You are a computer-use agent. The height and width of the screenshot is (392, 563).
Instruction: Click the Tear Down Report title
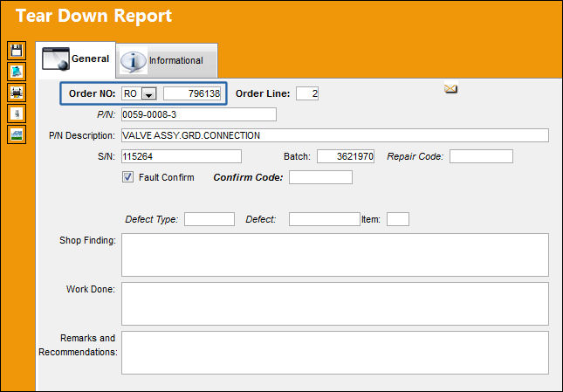(x=94, y=17)
